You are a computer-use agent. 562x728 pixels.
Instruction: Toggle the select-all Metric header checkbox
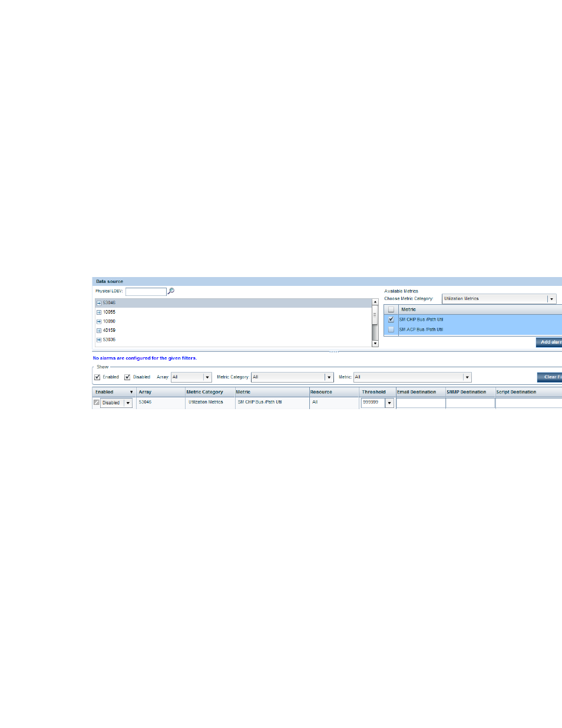(x=391, y=309)
